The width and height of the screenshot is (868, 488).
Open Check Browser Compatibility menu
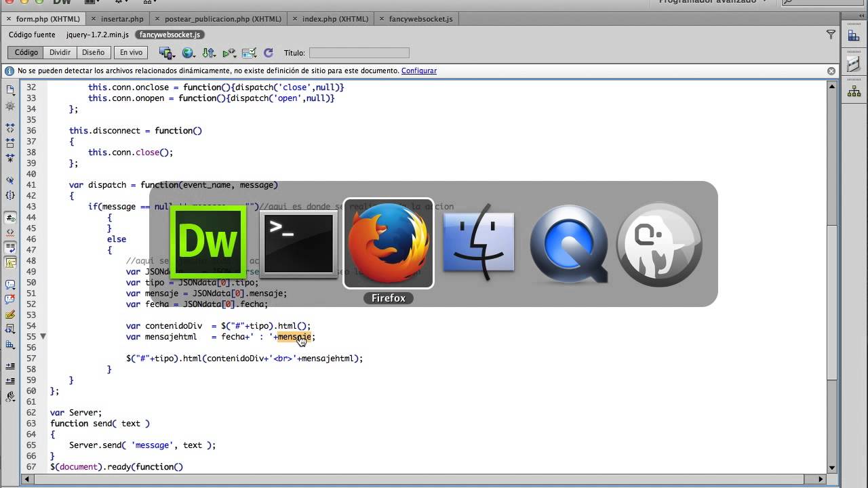(x=249, y=53)
